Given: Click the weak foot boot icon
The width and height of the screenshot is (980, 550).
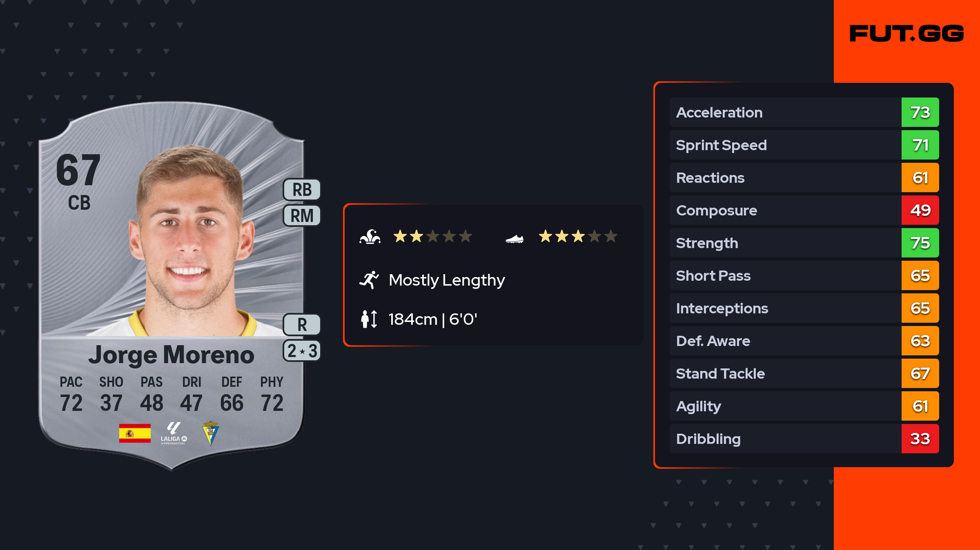Looking at the screenshot, I should click(514, 239).
